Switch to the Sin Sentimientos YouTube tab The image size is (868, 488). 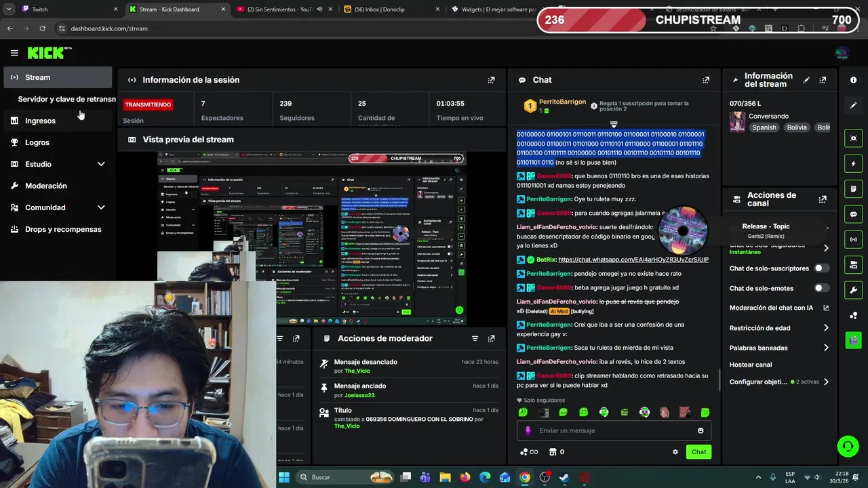[x=283, y=9]
